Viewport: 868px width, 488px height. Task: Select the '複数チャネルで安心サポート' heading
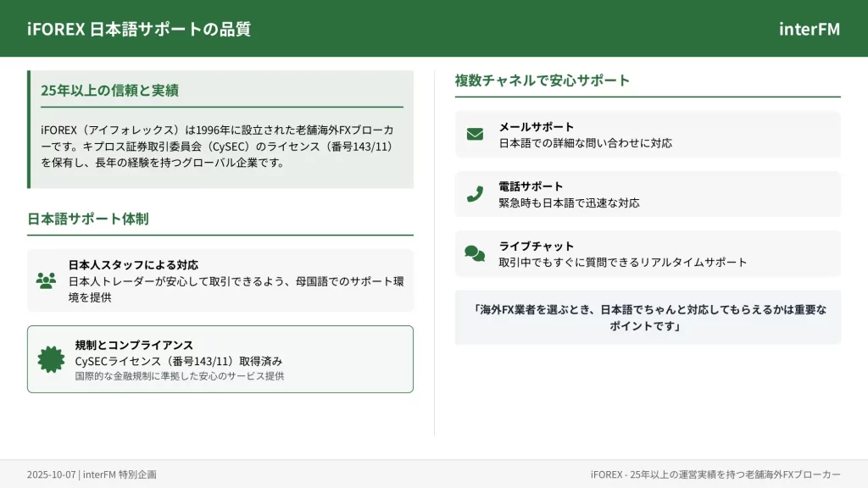[542, 80]
